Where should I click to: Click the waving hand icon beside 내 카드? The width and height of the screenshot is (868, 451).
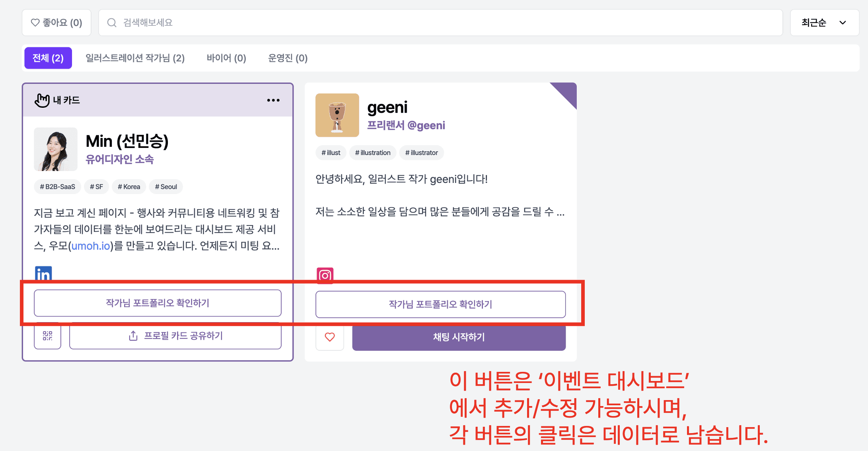(42, 100)
